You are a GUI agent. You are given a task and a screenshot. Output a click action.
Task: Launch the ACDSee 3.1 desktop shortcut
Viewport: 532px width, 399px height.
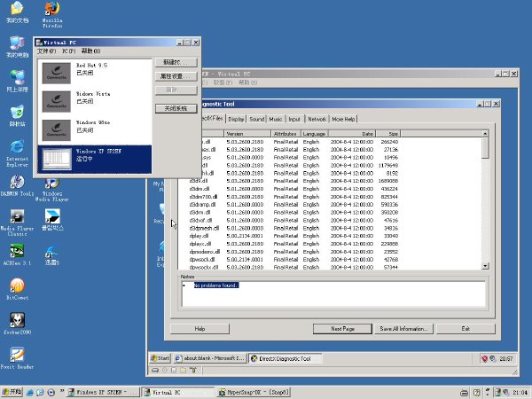[18, 255]
